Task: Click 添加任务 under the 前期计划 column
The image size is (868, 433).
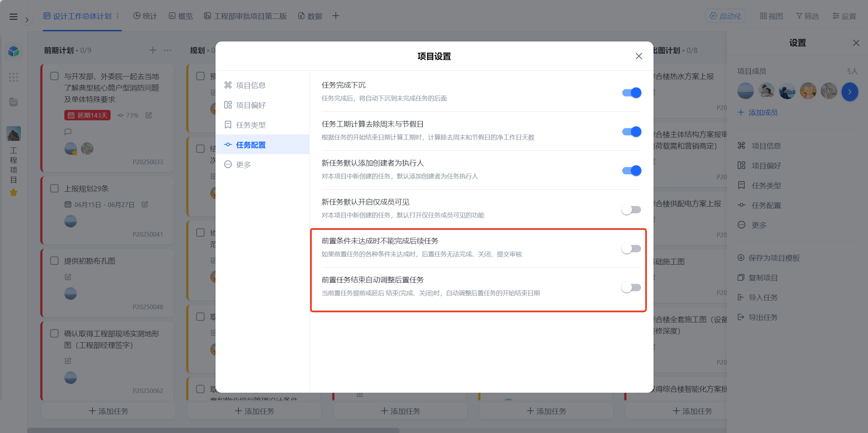Action: (x=108, y=411)
